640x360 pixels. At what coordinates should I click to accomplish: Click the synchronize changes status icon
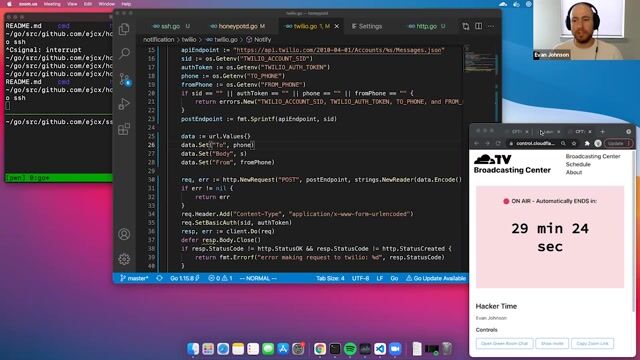[x=159, y=278]
